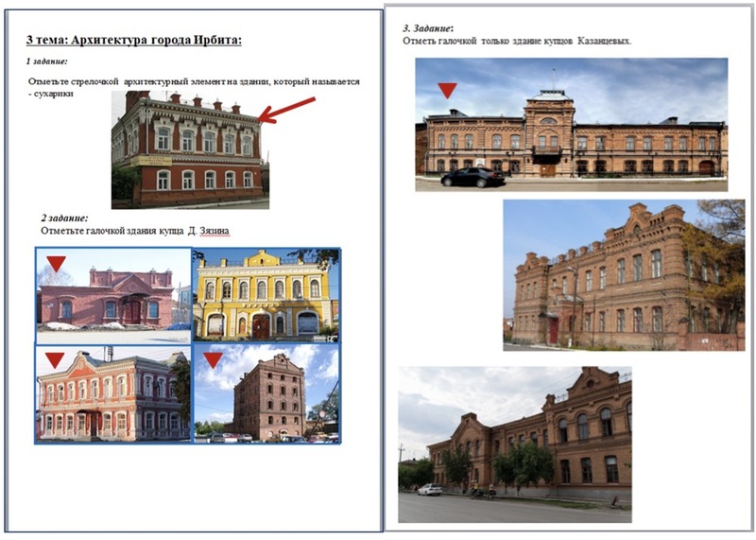Screen dimensions: 756x540
Task: Click the "1 задание:" label
Action: (x=46, y=61)
